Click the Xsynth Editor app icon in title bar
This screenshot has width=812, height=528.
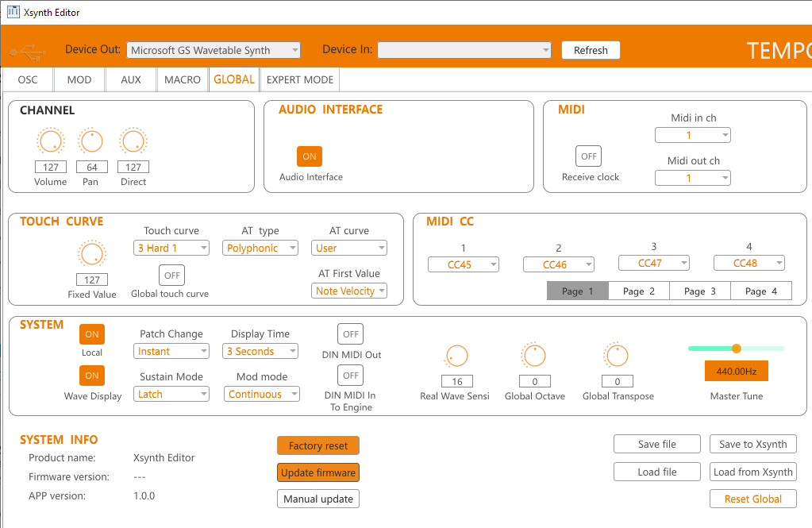(x=13, y=12)
